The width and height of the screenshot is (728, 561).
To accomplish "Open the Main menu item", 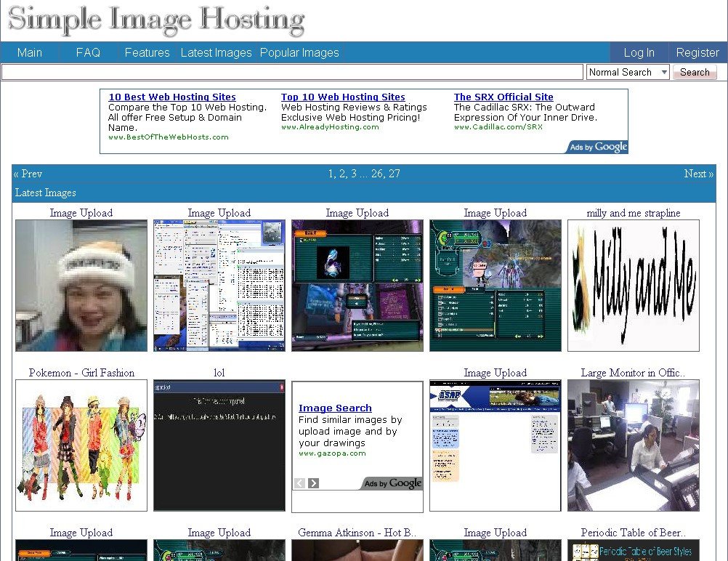I will (30, 52).
